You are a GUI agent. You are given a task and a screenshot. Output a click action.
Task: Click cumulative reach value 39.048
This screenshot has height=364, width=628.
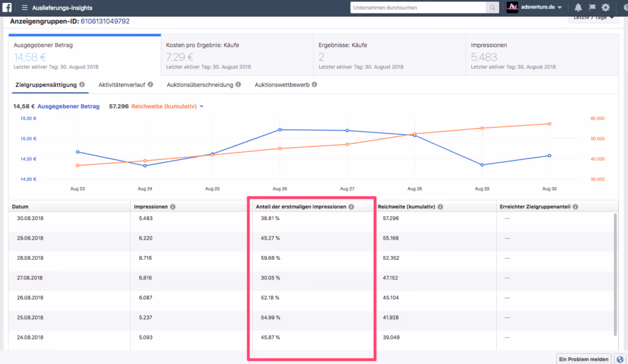pos(391,337)
